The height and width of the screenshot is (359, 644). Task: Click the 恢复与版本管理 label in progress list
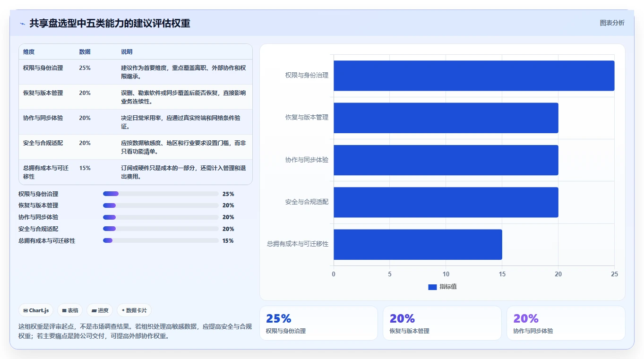(x=38, y=205)
